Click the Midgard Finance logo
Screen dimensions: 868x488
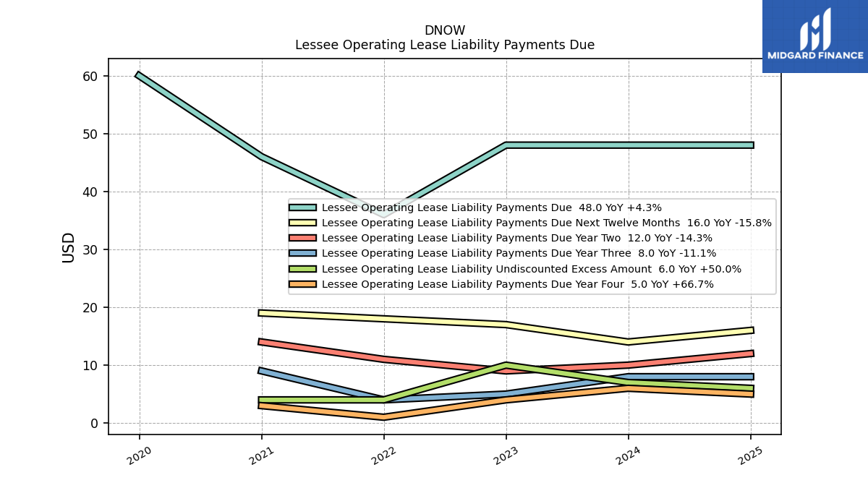pyautogui.click(x=815, y=36)
